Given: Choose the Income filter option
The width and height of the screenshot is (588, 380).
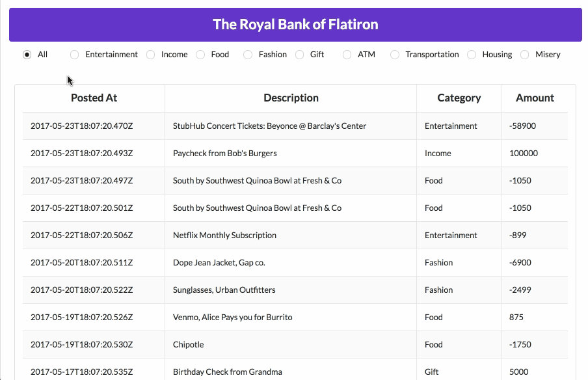Looking at the screenshot, I should (x=150, y=55).
